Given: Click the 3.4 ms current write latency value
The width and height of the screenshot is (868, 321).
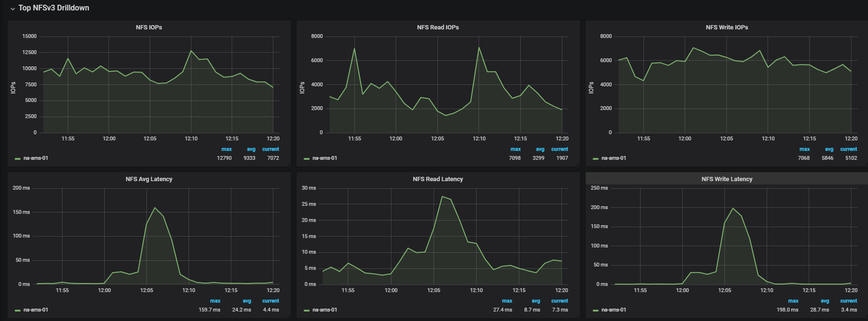Looking at the screenshot, I should pyautogui.click(x=849, y=310).
